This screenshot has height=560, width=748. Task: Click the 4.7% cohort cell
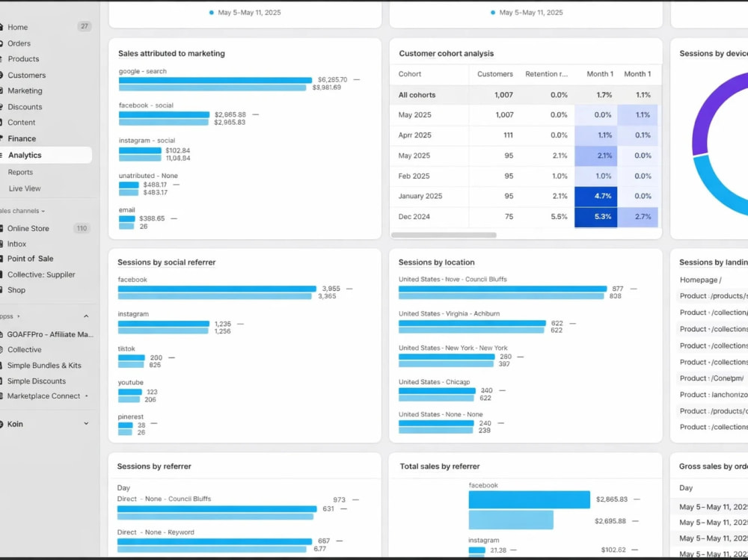tap(596, 196)
